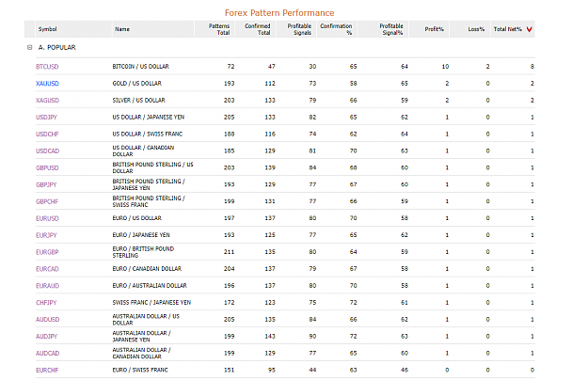Open the EURGBP symbol link

click(47, 252)
